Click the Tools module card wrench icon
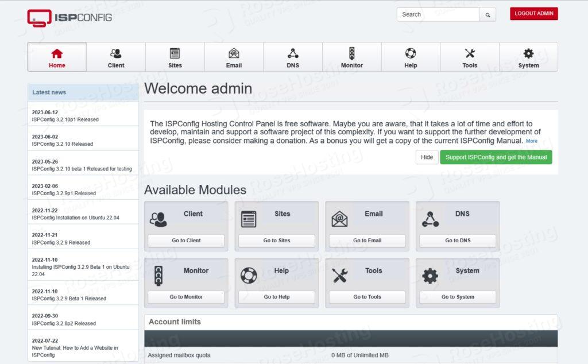The height and width of the screenshot is (364, 588). [340, 276]
